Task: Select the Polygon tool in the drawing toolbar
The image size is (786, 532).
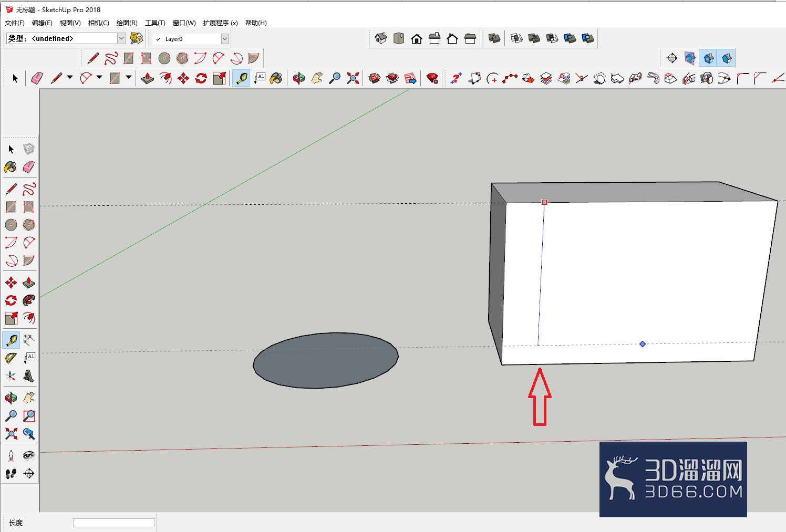Action: pos(182,58)
